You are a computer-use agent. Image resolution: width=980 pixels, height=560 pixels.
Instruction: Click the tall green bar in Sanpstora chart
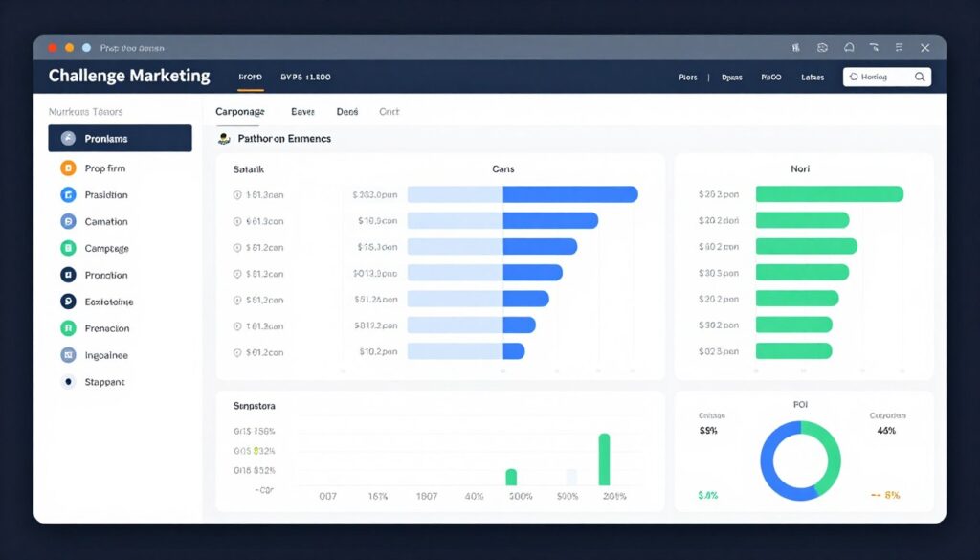click(x=604, y=459)
